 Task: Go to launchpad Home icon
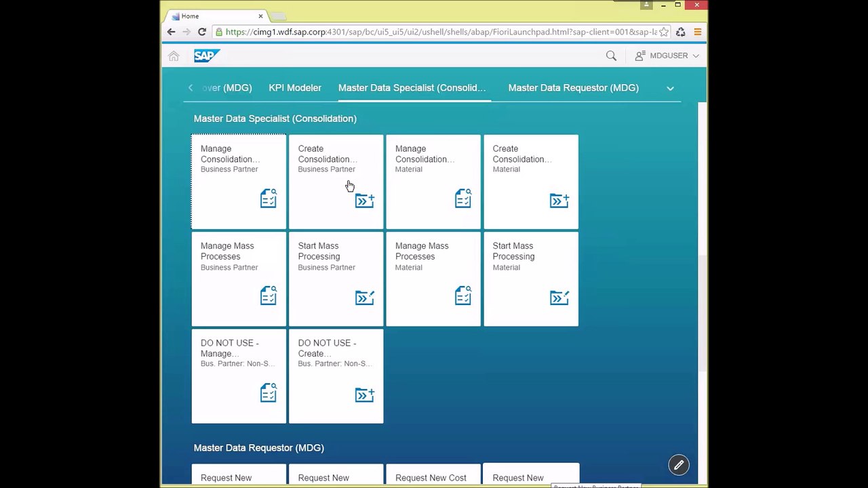click(x=174, y=56)
